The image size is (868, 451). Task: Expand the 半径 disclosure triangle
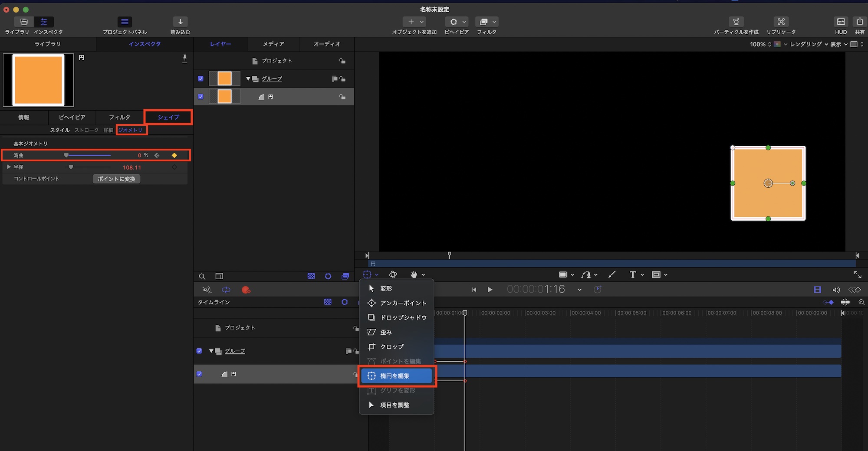[x=9, y=167]
